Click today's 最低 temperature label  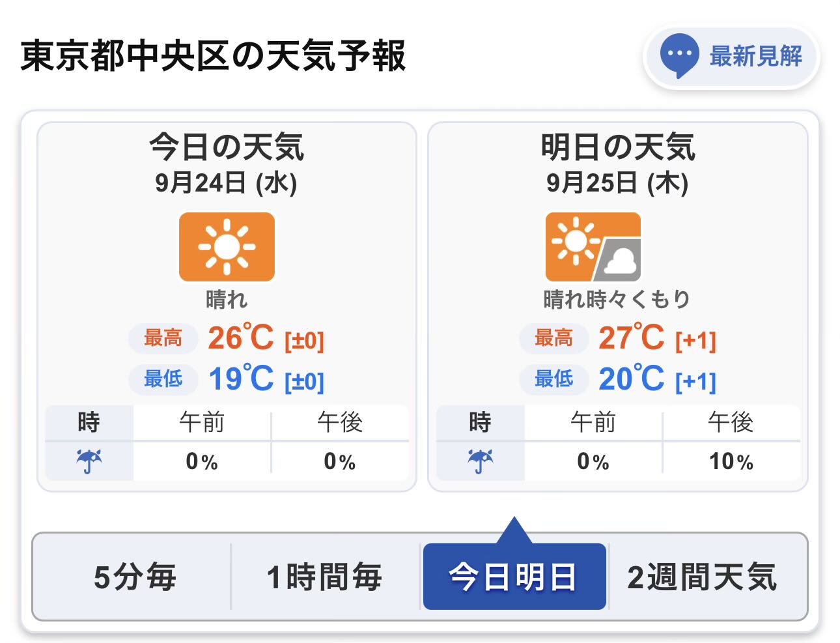[163, 379]
